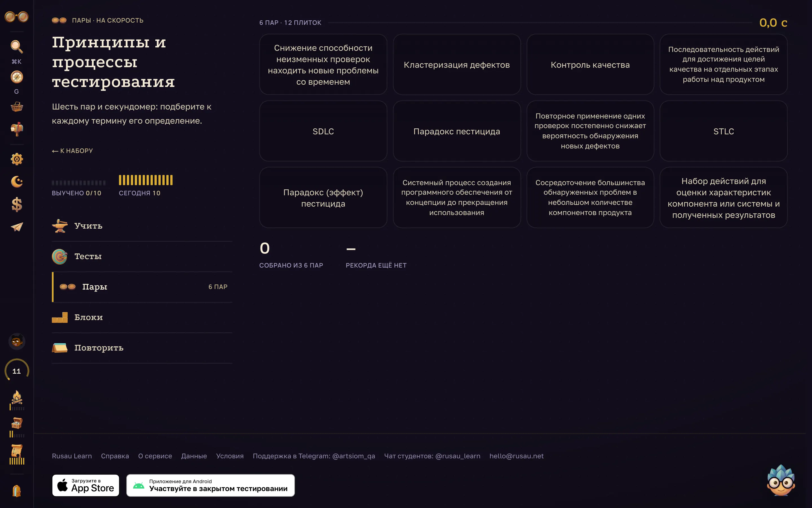Screen dimensions: 812x508
Task: Select tile starting with Снижение способности
Action: tap(323, 65)
